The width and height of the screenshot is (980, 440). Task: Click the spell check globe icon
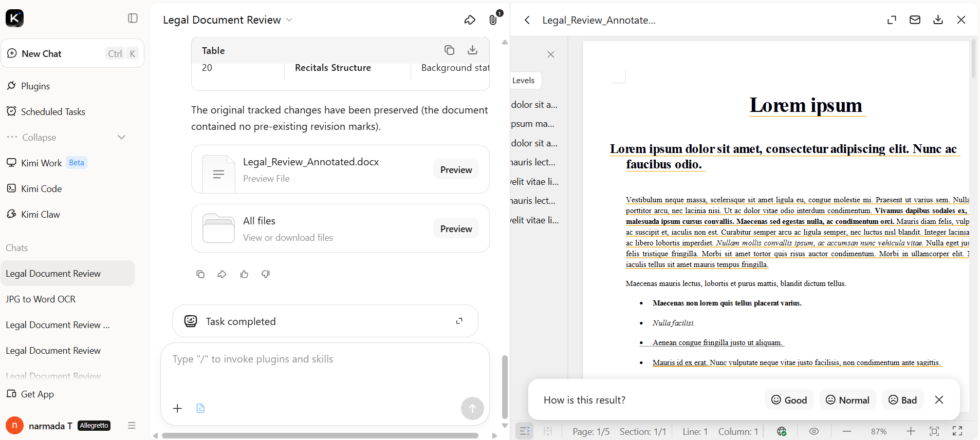pyautogui.click(x=782, y=431)
